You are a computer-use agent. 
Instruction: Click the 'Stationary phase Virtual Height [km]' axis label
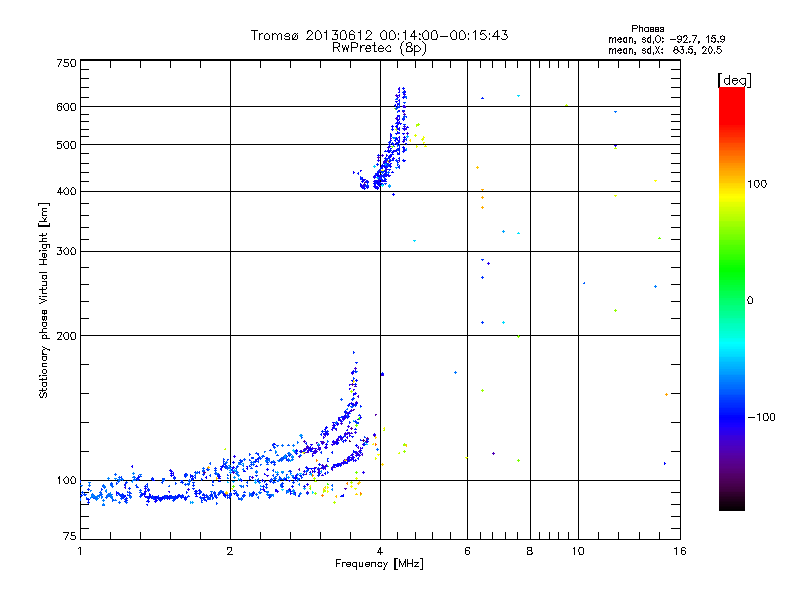43,300
